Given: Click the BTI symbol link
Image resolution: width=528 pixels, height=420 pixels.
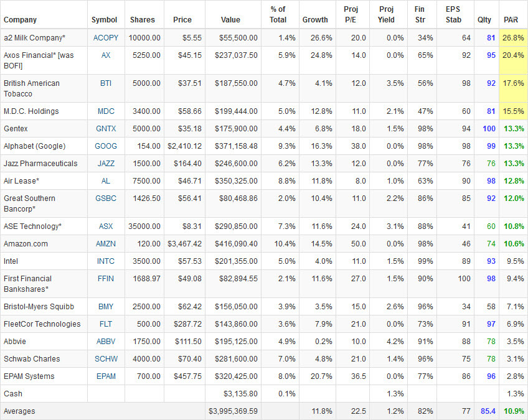Looking at the screenshot, I should [x=106, y=83].
